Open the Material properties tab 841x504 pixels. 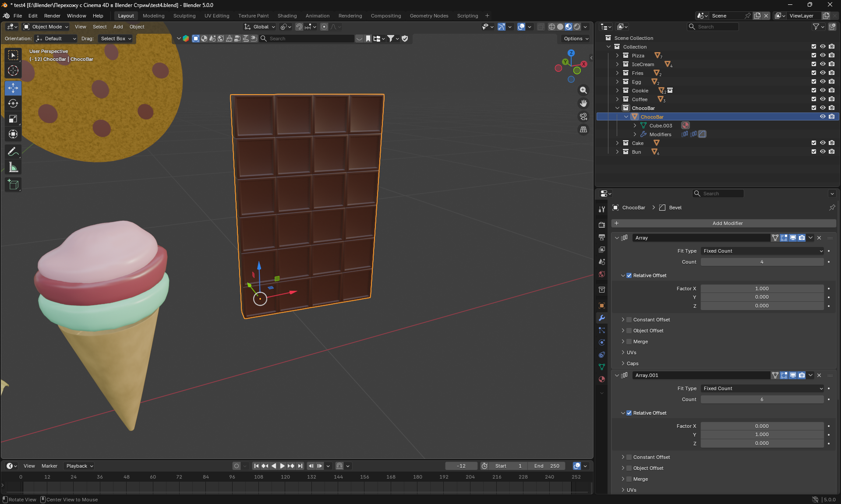point(602,379)
